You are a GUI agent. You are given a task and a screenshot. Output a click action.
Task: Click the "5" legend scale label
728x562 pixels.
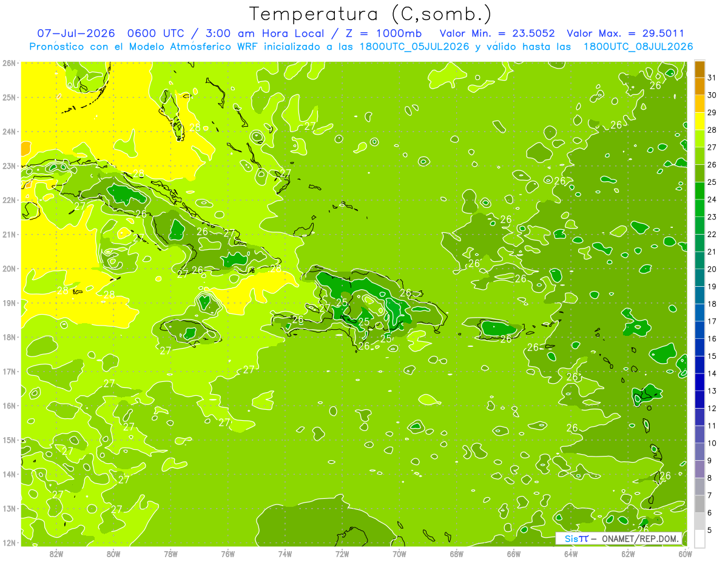click(710, 530)
